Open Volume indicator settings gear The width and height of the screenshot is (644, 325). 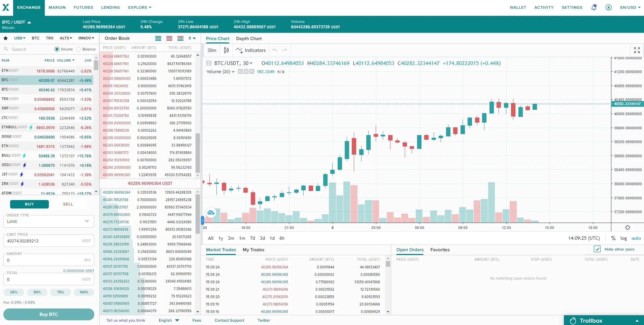246,71
